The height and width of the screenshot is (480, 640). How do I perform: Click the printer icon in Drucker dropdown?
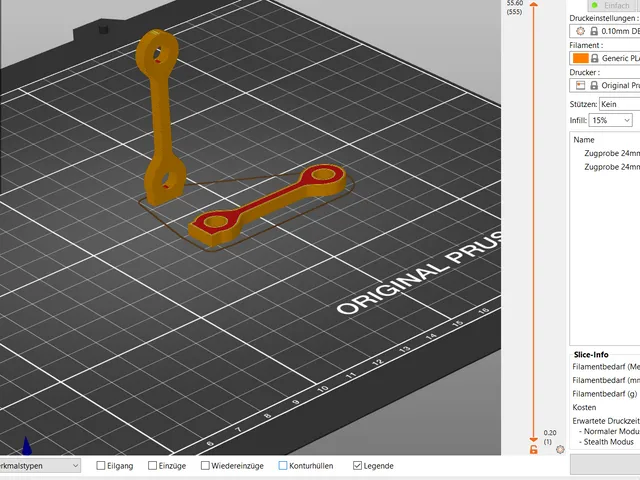coord(580,85)
